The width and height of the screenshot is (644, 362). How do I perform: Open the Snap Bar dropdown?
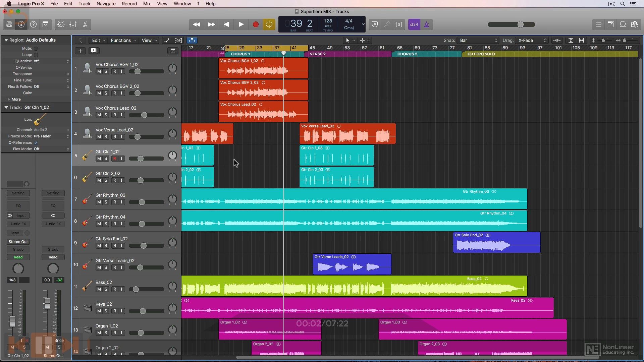click(x=478, y=41)
